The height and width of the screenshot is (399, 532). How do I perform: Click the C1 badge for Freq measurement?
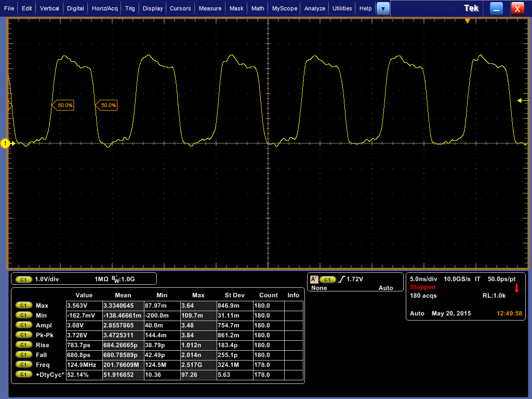[24, 365]
